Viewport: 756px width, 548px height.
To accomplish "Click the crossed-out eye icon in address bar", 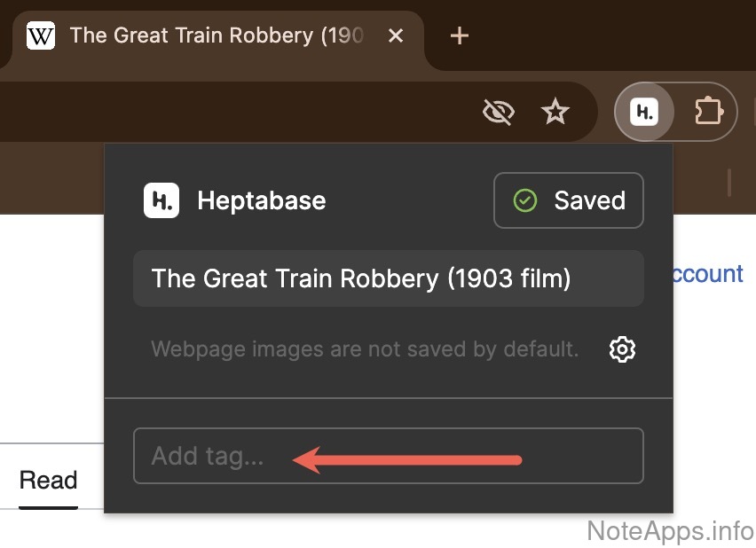I will coord(499,112).
